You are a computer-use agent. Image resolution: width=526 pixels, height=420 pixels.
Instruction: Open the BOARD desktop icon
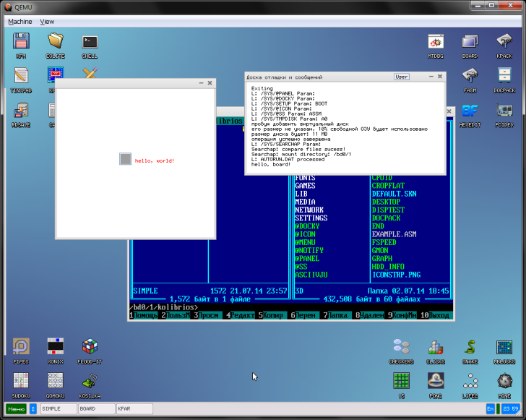point(470,45)
